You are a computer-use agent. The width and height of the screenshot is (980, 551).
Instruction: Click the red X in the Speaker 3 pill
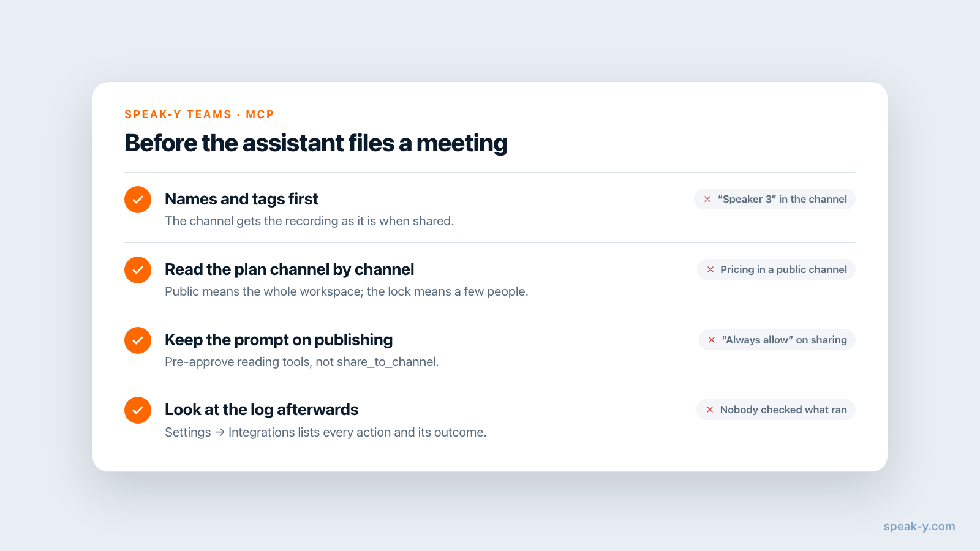707,199
